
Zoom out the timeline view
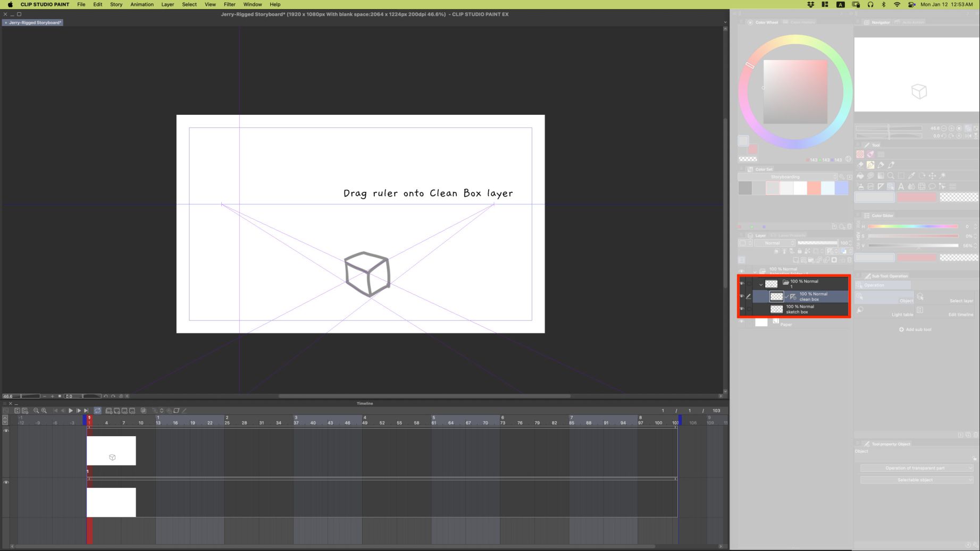pos(36,411)
